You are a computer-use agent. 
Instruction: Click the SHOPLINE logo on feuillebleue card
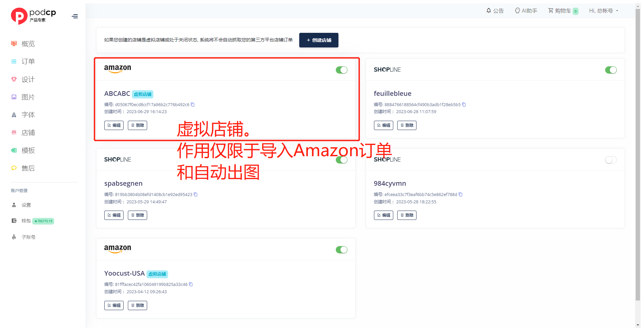click(387, 70)
